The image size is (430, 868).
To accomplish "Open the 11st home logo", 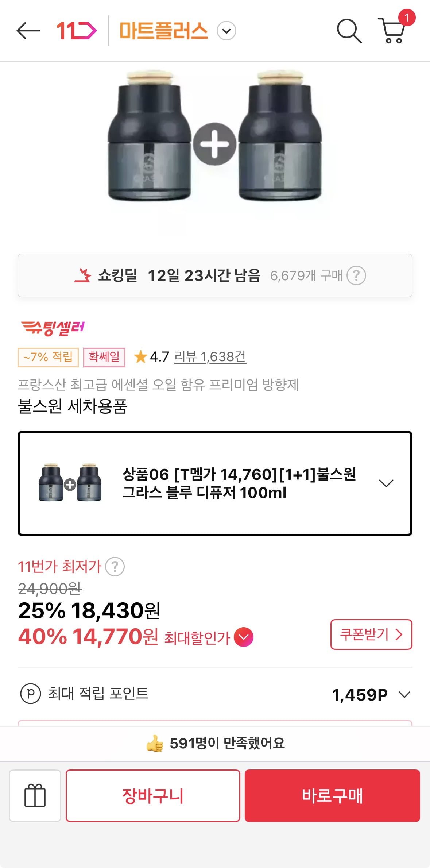I will tap(76, 31).
